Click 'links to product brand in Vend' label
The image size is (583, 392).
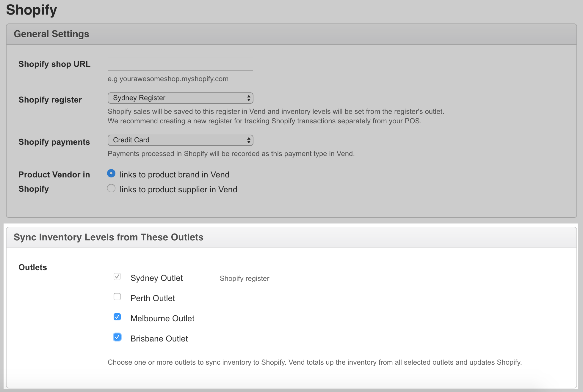174,175
